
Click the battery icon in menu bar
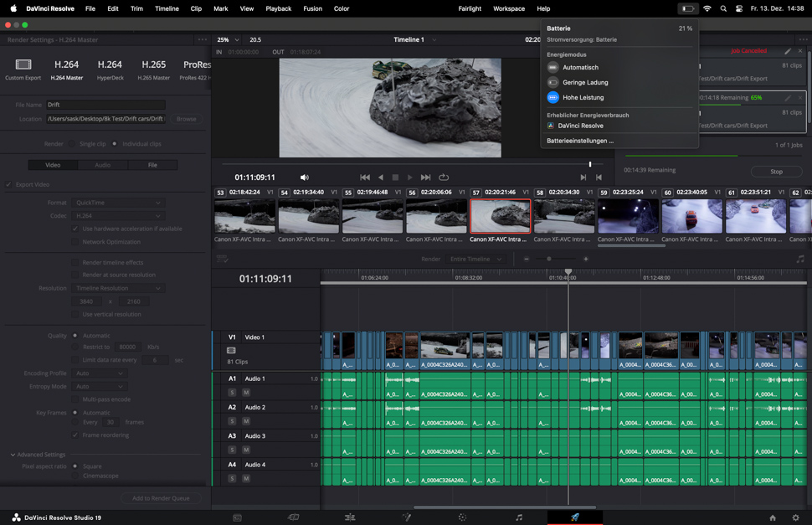688,8
